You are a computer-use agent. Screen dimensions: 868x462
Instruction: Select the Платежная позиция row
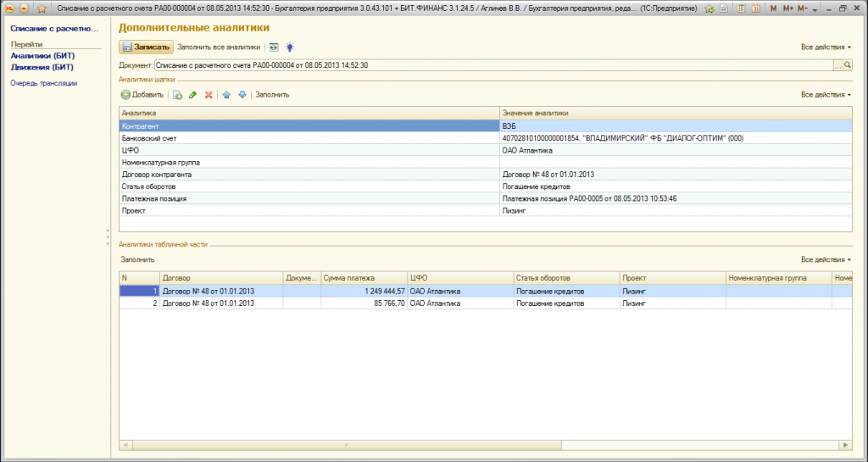[486, 198]
